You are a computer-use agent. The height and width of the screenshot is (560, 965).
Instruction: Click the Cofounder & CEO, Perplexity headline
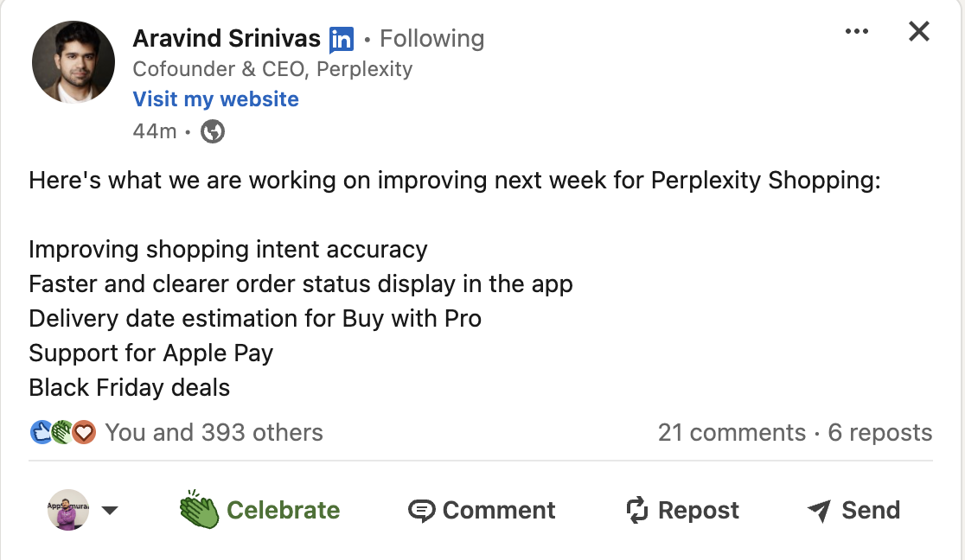(272, 69)
